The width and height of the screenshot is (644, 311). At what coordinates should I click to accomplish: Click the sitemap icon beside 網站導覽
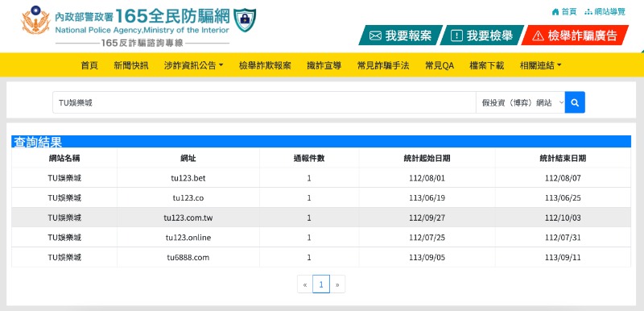tap(588, 12)
